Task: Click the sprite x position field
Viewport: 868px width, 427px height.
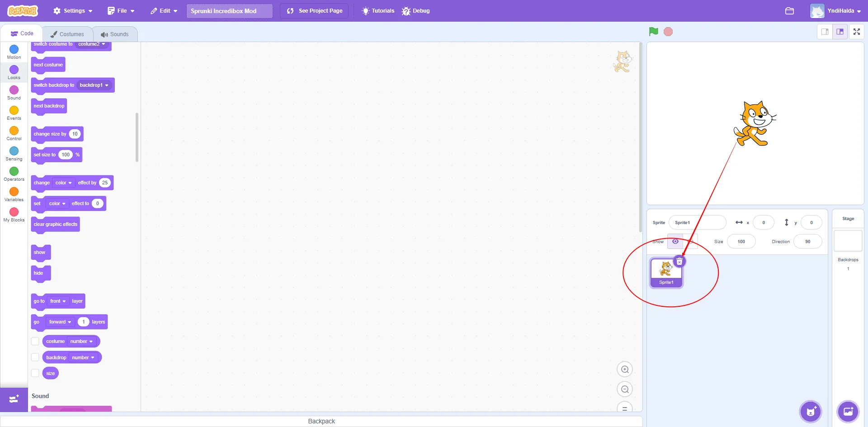Action: (x=764, y=222)
